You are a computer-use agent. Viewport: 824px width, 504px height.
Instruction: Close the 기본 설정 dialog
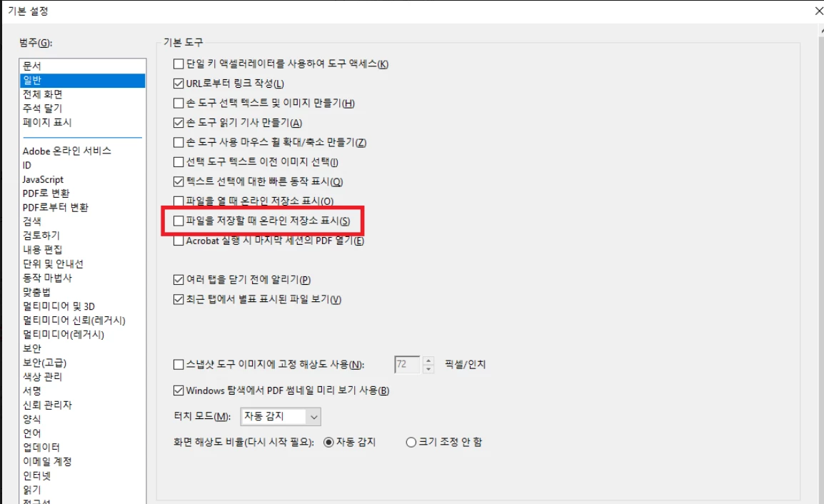coord(818,11)
